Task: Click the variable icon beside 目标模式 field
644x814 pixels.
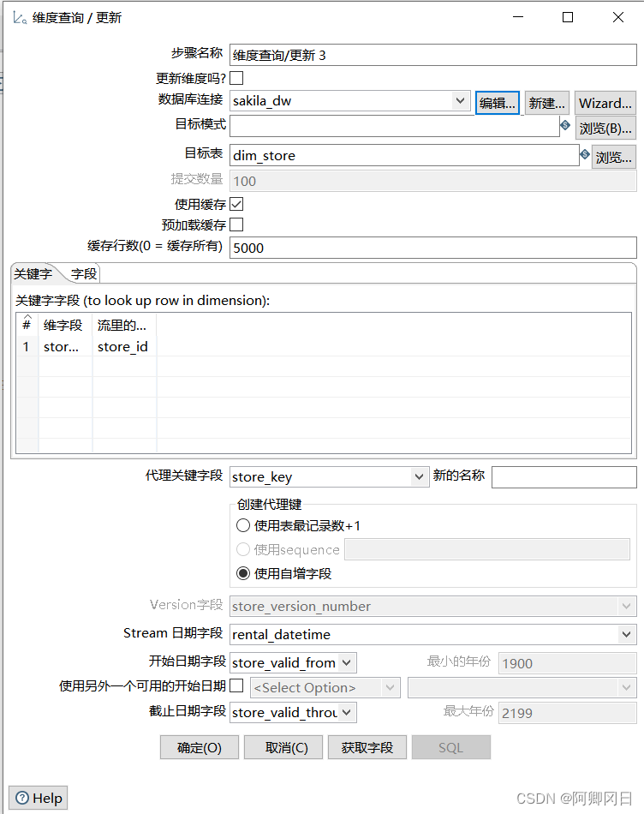Action: click(x=565, y=126)
